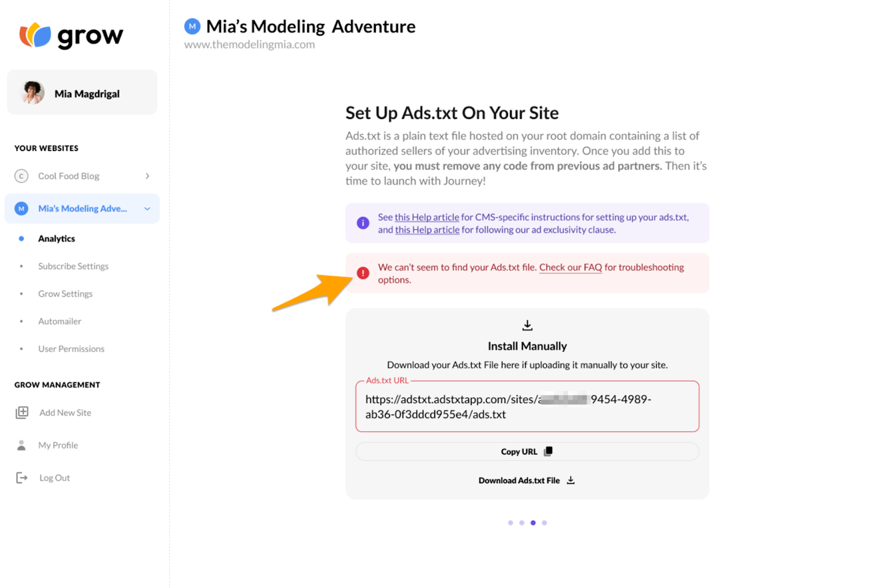Open the Automailer section
Image resolution: width=892 pixels, height=588 pixels.
[x=60, y=321]
